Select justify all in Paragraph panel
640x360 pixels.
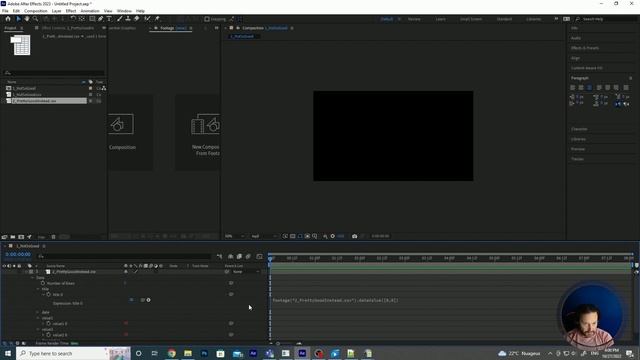point(626,87)
